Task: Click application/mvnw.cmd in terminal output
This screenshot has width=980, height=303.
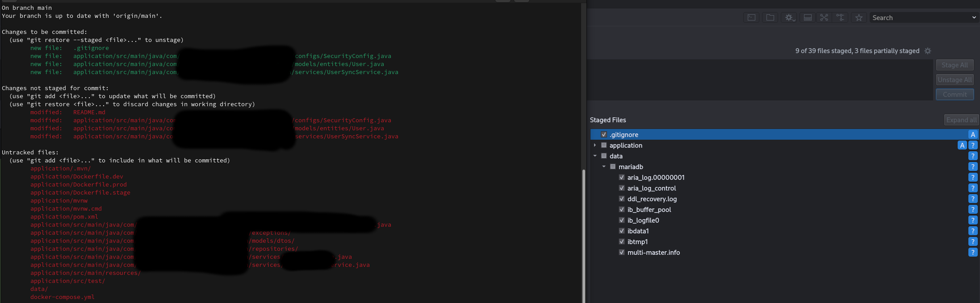Action: (66, 208)
